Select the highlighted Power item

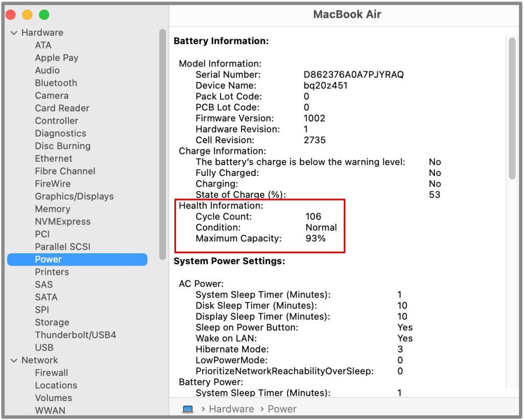pos(77,259)
